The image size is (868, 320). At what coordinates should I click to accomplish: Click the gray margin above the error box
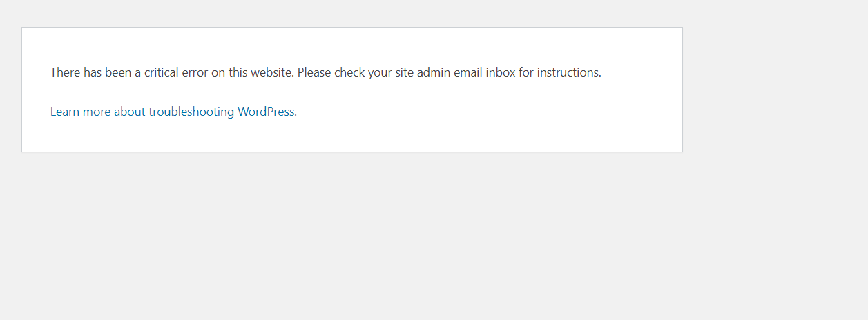(345, 12)
